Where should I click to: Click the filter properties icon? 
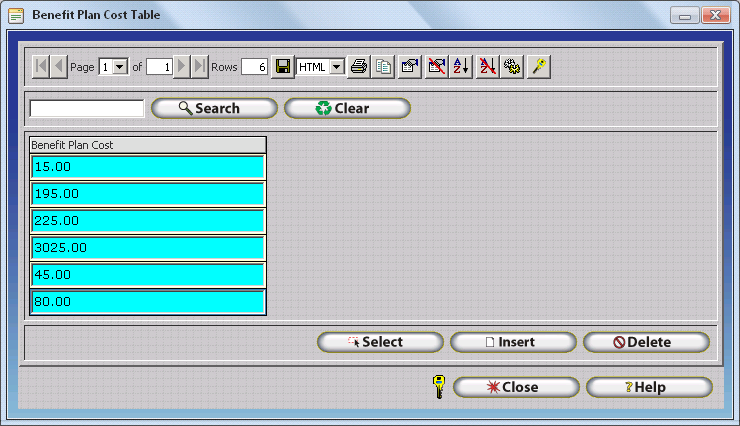tap(410, 67)
